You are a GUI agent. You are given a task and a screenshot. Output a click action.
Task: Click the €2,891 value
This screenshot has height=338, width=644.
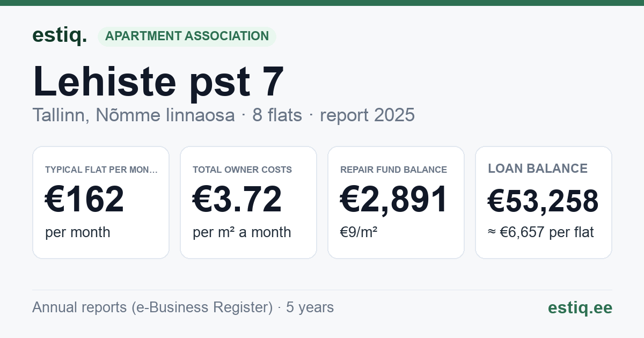[394, 199]
